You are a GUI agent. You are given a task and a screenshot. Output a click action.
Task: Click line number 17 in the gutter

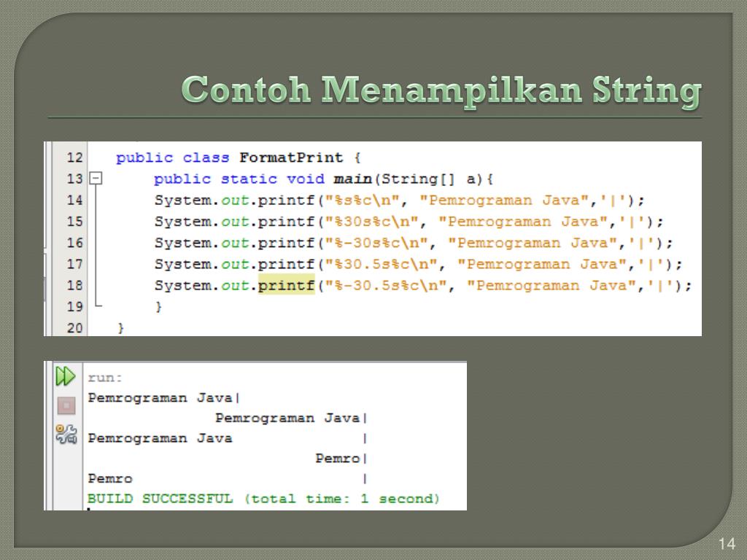(x=75, y=264)
